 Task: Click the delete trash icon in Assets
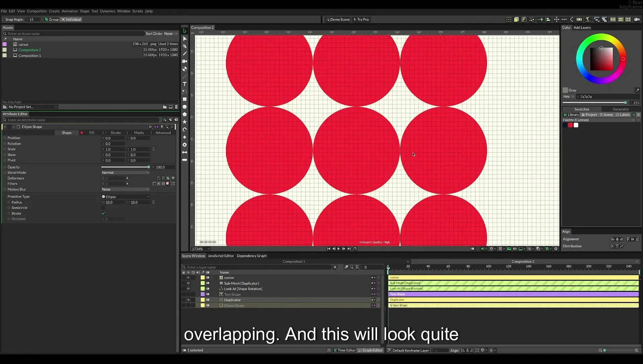[x=176, y=107]
